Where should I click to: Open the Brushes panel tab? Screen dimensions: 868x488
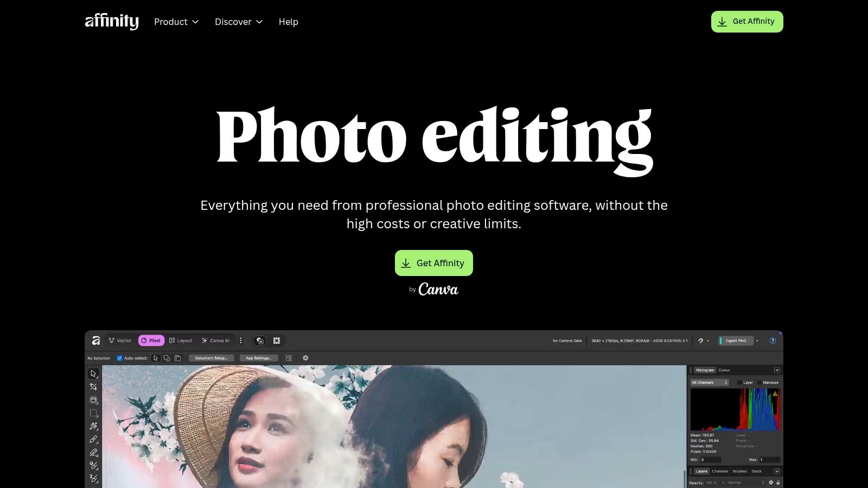point(740,471)
